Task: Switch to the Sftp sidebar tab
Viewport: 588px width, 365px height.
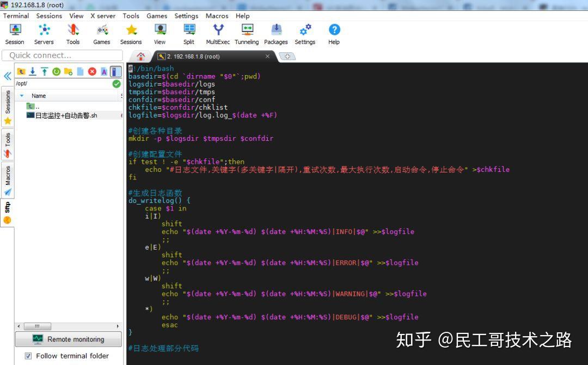Action: point(7,208)
